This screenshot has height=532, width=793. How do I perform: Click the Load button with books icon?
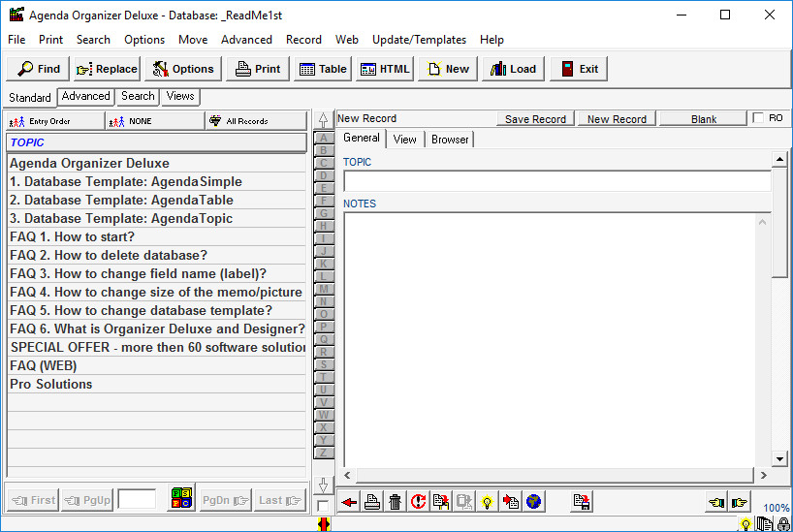pyautogui.click(x=513, y=69)
